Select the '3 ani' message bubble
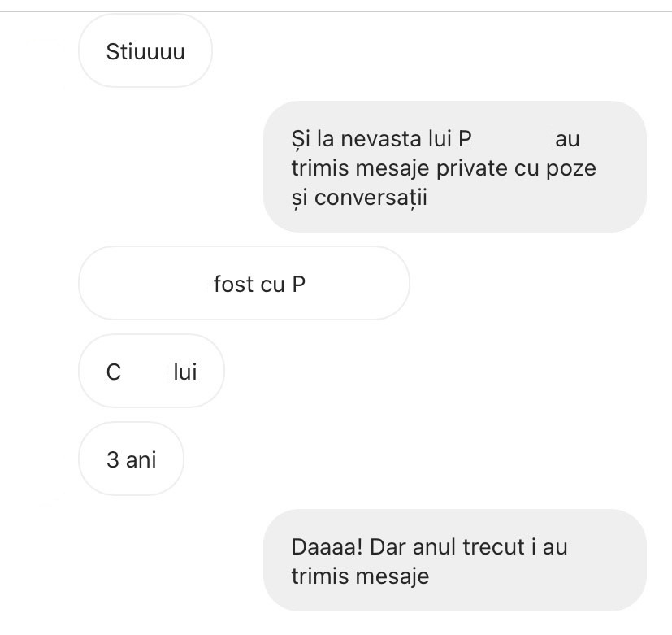Screen dimensions: 672x635 pos(131,459)
